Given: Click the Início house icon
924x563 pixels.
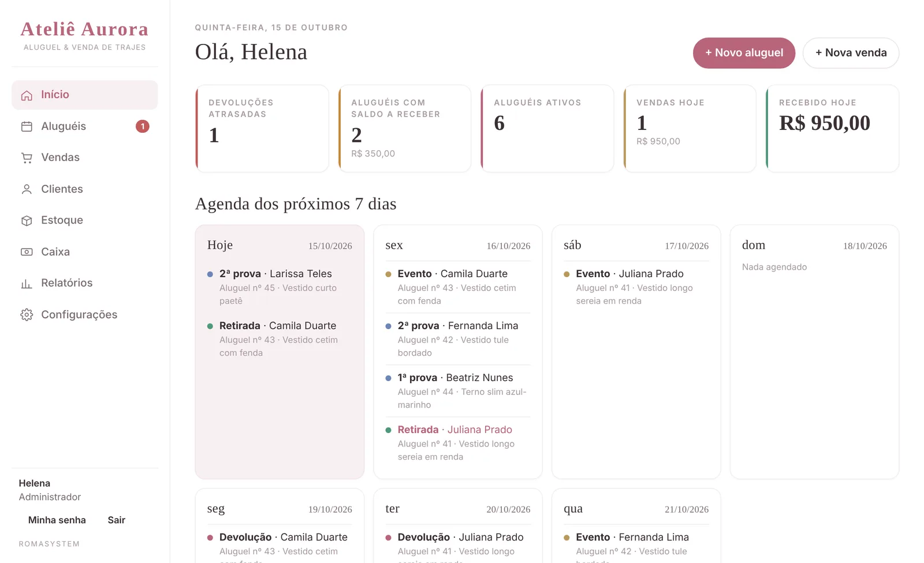Looking at the screenshot, I should [x=27, y=95].
